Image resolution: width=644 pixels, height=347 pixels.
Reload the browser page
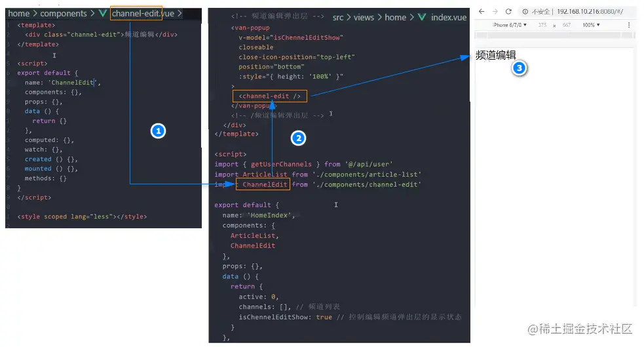(508, 12)
